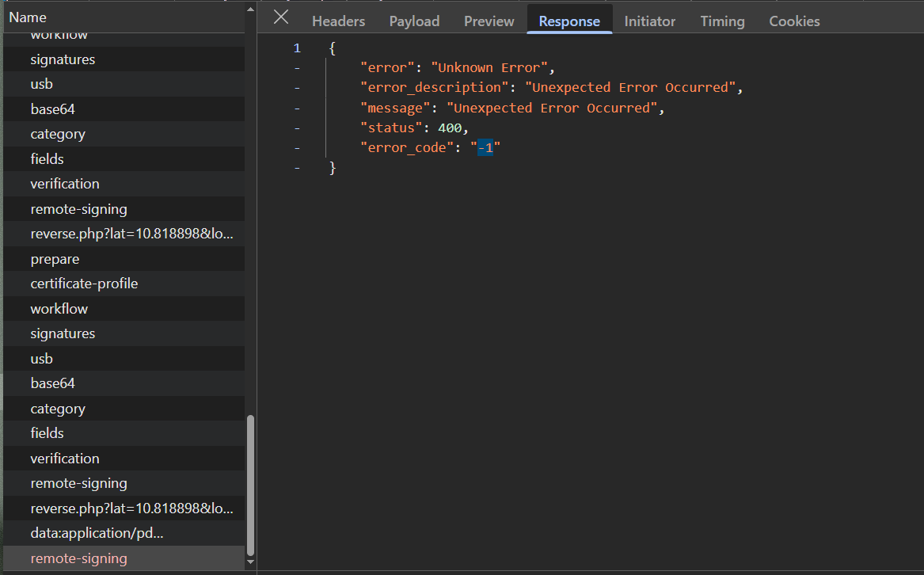This screenshot has height=575, width=924.
Task: Select the certificate-profile request
Action: click(x=124, y=284)
